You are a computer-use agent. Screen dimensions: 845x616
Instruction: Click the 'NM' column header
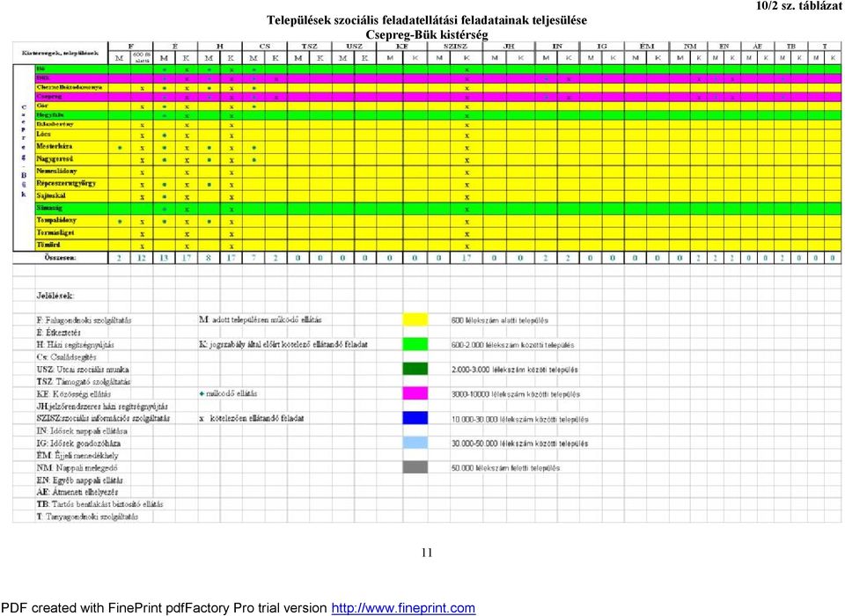(x=690, y=47)
